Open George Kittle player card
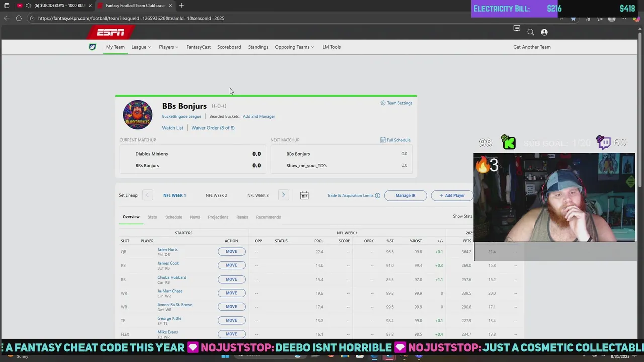The height and width of the screenshot is (362, 644). (170, 318)
